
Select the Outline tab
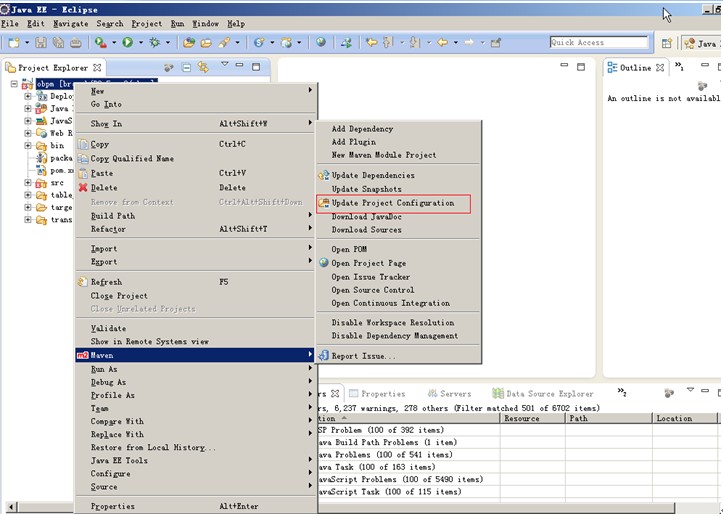tap(635, 68)
